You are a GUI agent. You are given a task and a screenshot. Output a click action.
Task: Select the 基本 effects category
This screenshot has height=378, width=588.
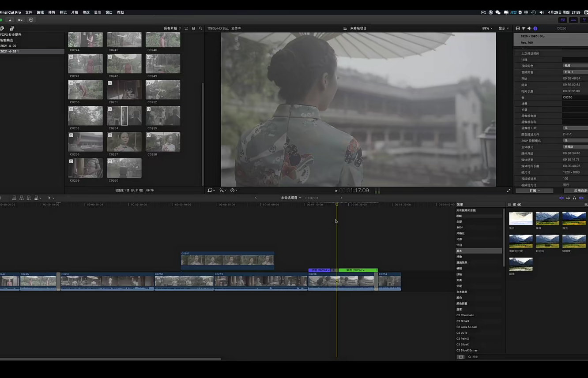[x=479, y=251]
